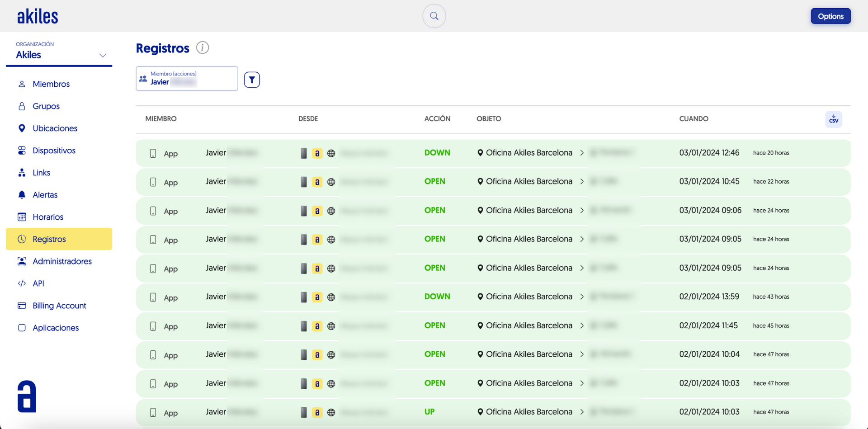Click the Miembro (acciones) filter field
The width and height of the screenshot is (868, 429).
[187, 79]
